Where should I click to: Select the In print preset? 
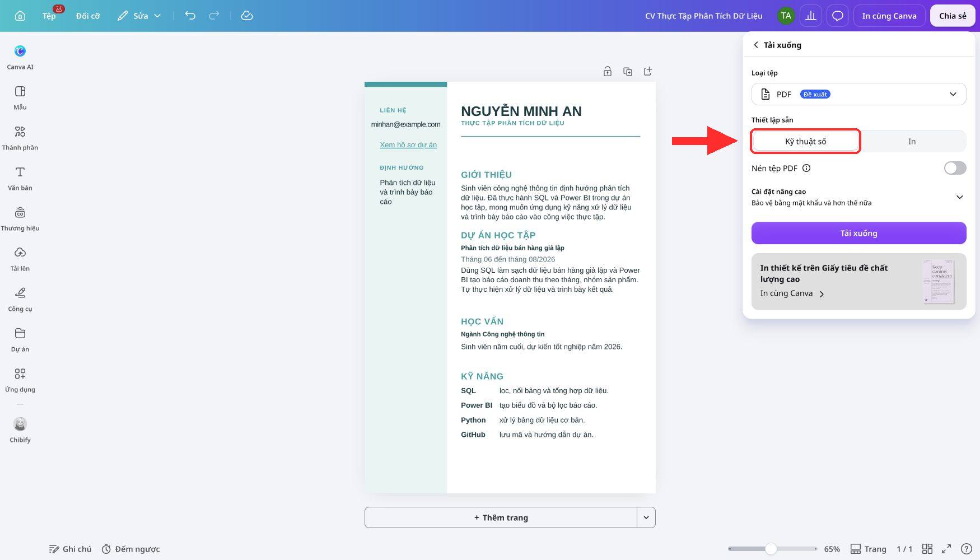[x=912, y=141]
